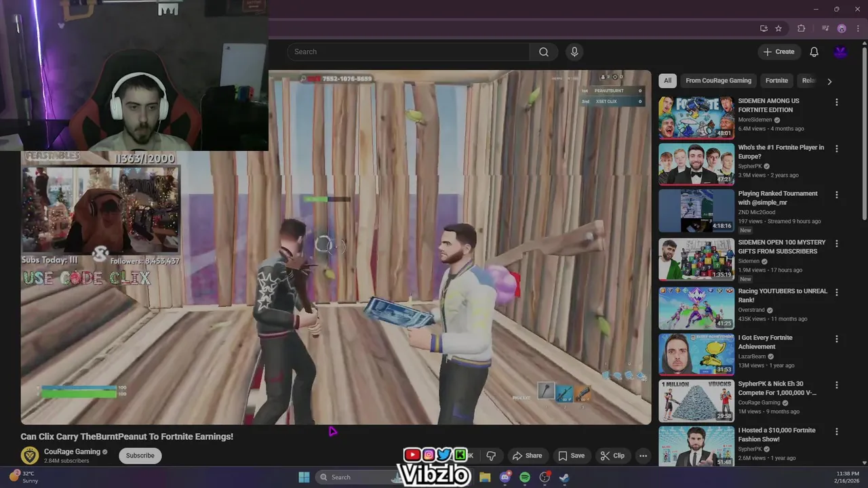
Task: Open more actions ellipsis under the video
Action: 643,455
